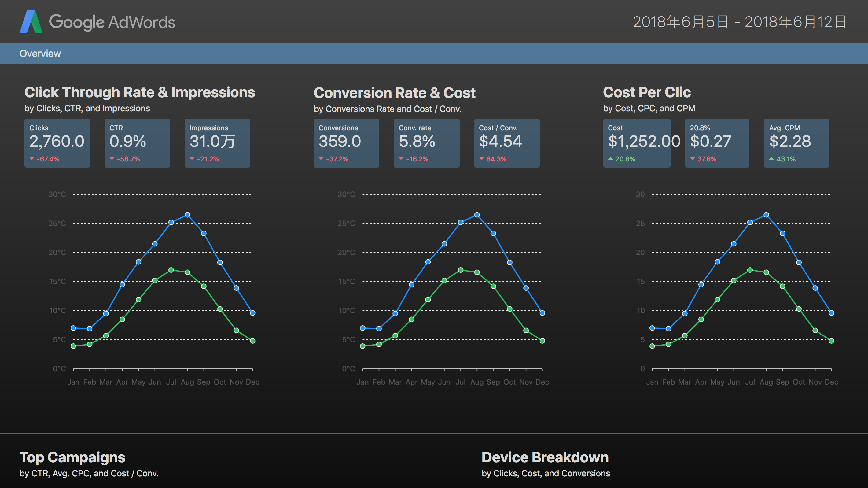Image resolution: width=868 pixels, height=488 pixels.
Task: Click the Google AdWords title text
Action: [x=112, y=22]
